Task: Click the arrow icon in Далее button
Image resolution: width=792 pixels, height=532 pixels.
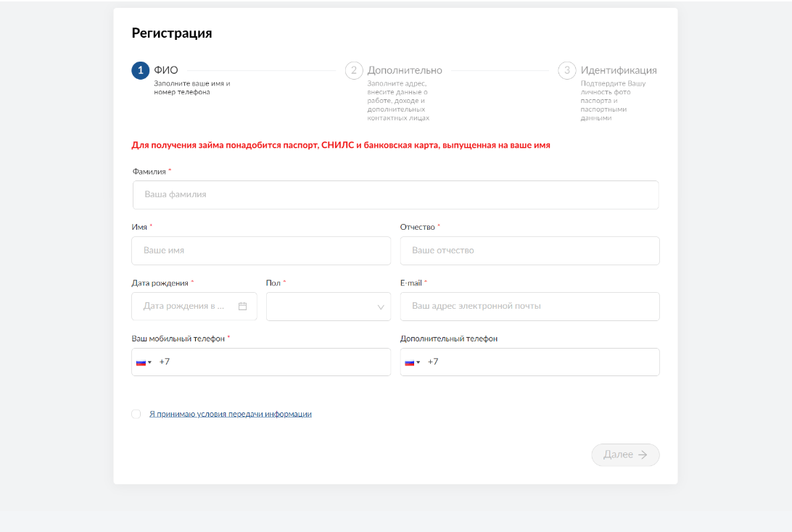Action: 643,454
